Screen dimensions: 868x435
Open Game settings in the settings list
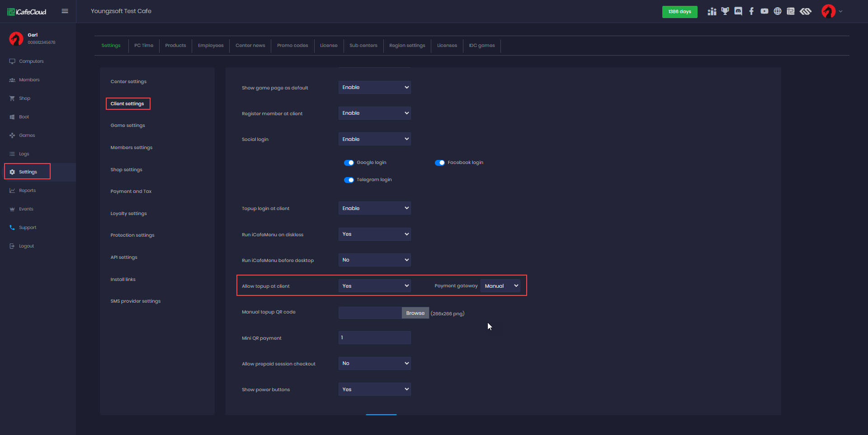127,126
